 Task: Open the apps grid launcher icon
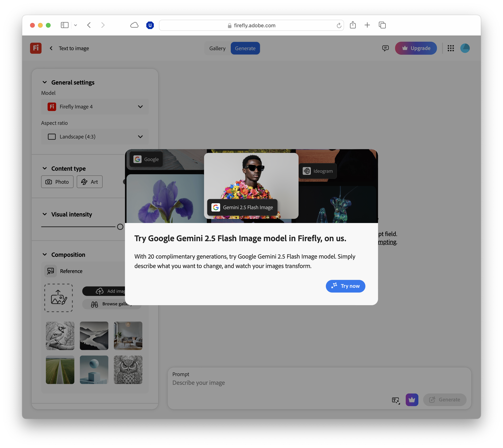coord(451,48)
